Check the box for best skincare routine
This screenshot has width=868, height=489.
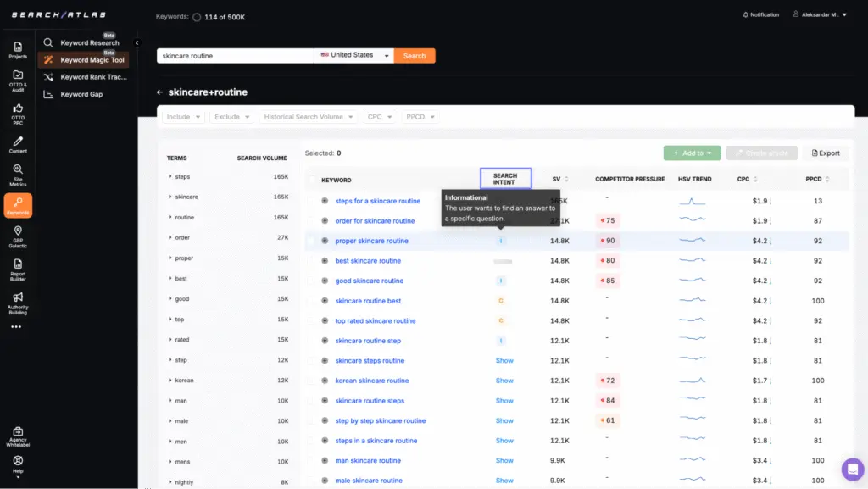311,260
